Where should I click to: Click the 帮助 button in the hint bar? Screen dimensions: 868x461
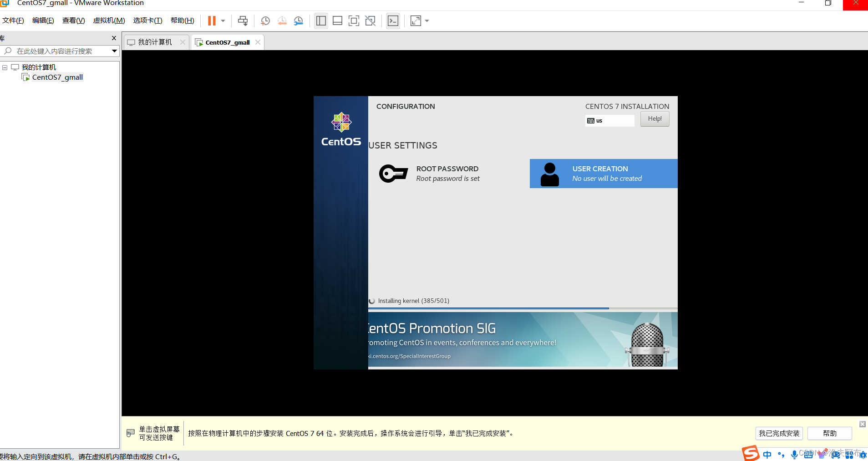pos(830,434)
